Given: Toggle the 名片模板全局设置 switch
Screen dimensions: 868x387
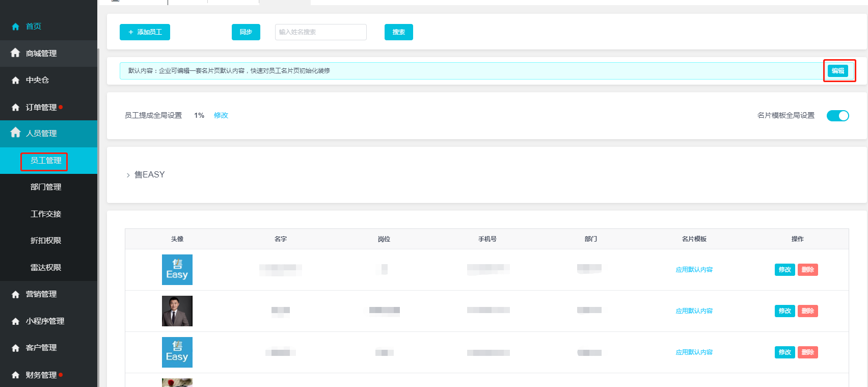Looking at the screenshot, I should [837, 116].
